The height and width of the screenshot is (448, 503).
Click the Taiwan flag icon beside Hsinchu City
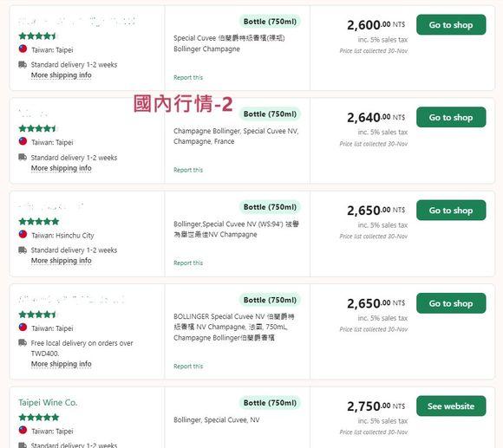(23, 234)
